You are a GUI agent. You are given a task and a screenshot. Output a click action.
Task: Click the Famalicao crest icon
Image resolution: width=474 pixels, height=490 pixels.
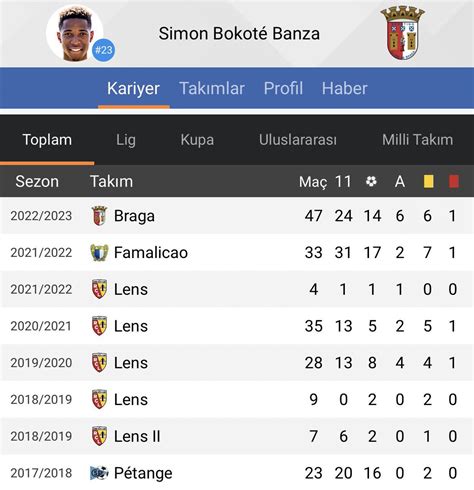click(x=99, y=253)
